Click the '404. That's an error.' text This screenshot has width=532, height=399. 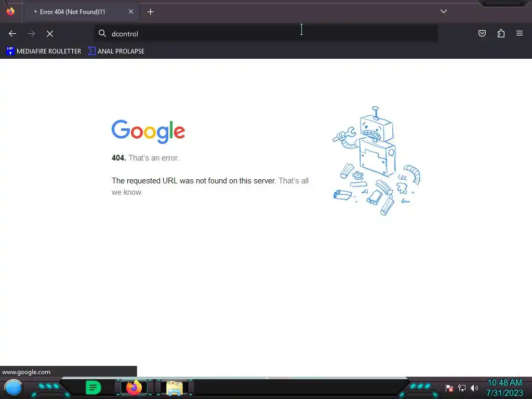[145, 158]
